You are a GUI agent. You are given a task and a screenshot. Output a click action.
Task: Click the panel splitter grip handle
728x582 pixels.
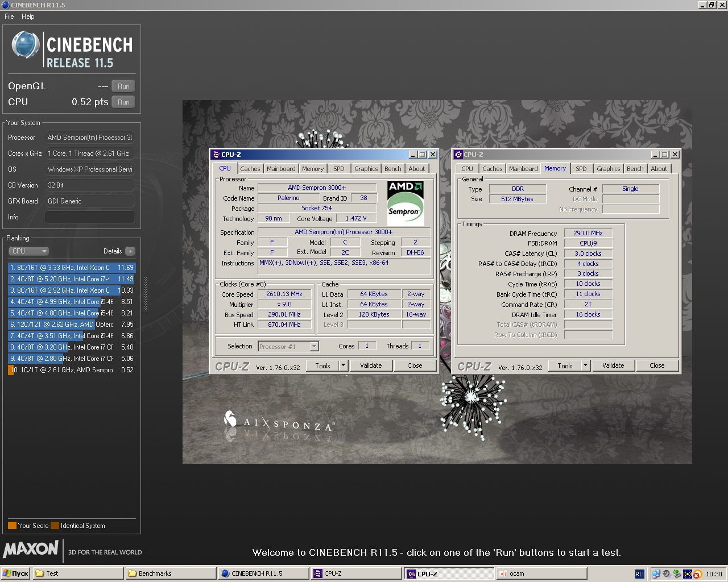[146, 294]
